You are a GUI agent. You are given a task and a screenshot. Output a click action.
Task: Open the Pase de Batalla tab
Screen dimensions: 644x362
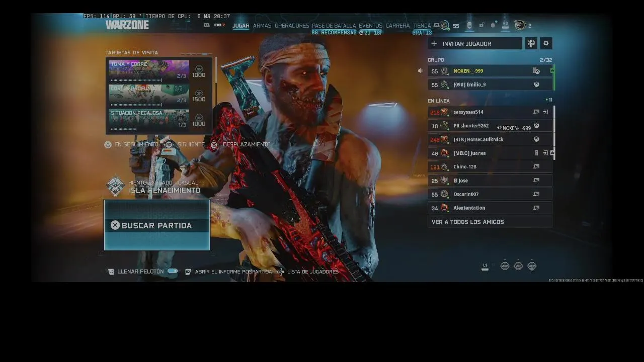pos(334,26)
